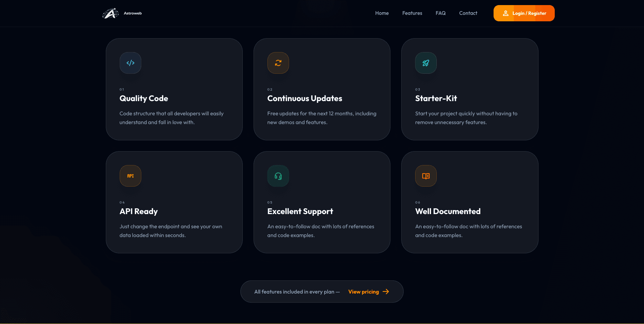Click the 'Free updates for the next 12 months' text
The image size is (644, 324).
click(322, 118)
